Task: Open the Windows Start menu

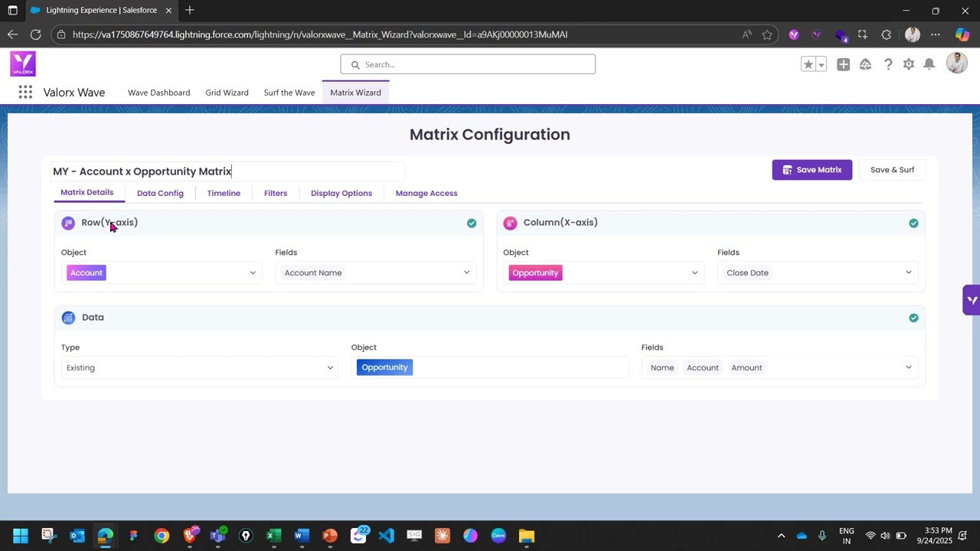Action: [x=21, y=536]
